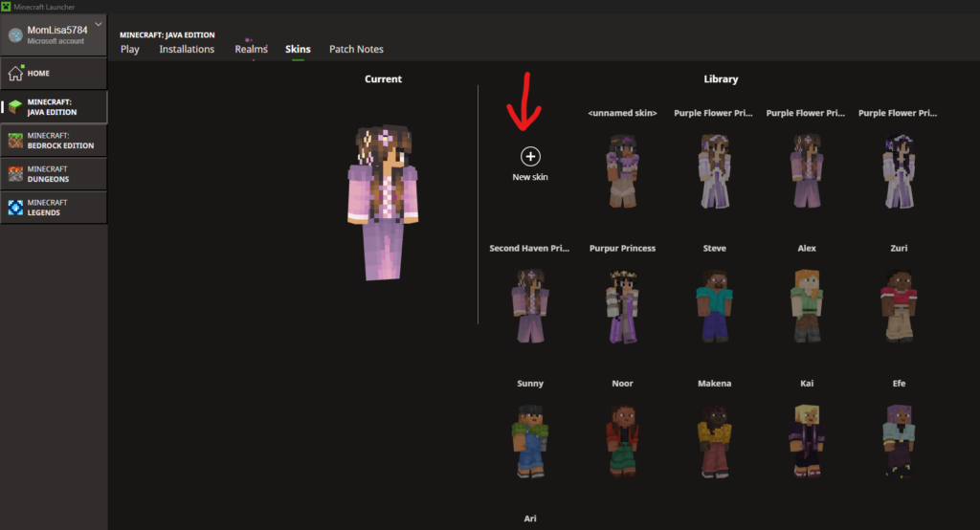Go to the Realms tab
Viewport: 980px width, 530px height.
pos(251,49)
